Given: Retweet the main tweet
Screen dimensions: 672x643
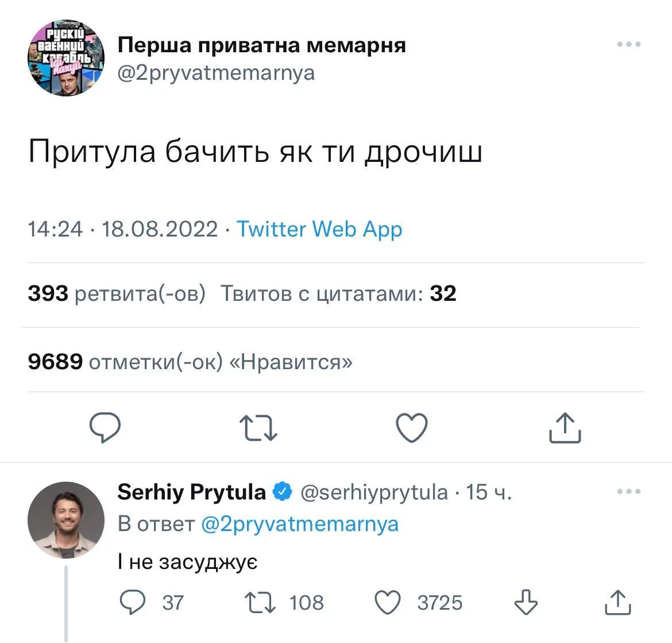Looking at the screenshot, I should 258,428.
